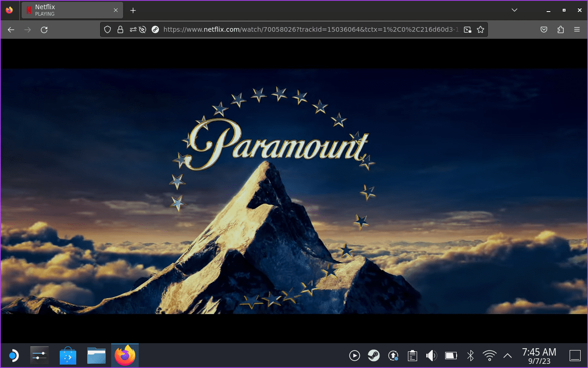Viewport: 588px width, 368px height.
Task: Open the media player tray icon
Action: 355,355
